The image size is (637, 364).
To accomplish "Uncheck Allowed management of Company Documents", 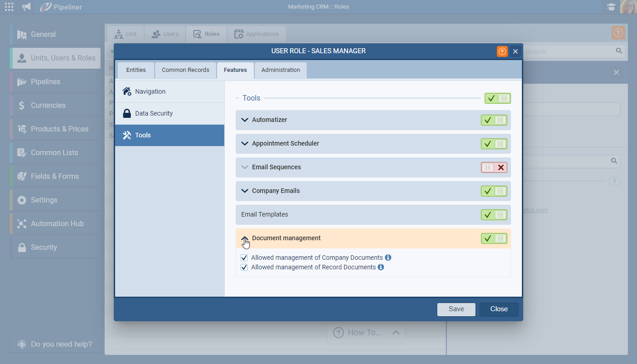I will click(244, 258).
